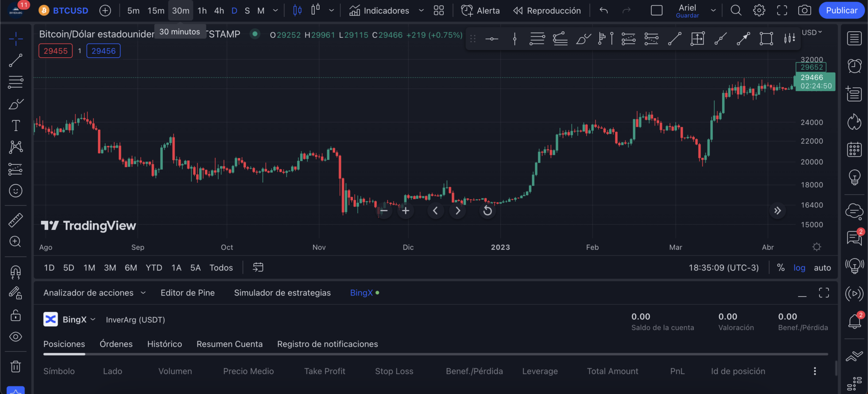
Task: Open the ideas lightbulb panel
Action: [854, 177]
